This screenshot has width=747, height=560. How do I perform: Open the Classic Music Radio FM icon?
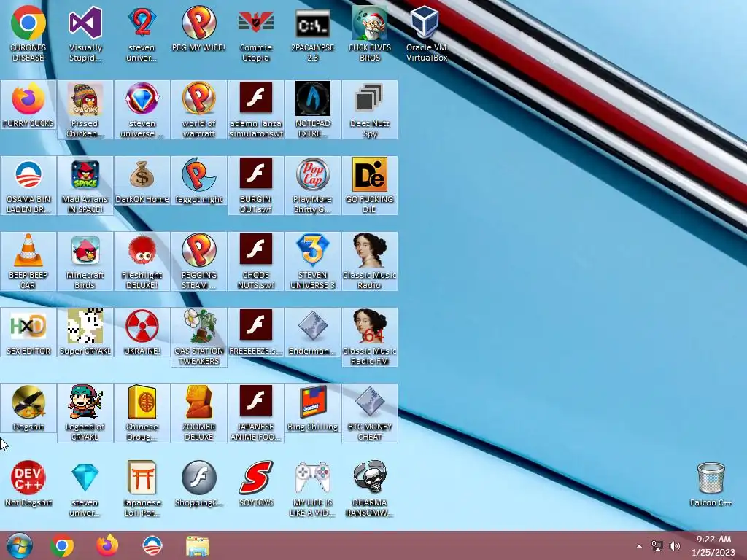coord(370,337)
